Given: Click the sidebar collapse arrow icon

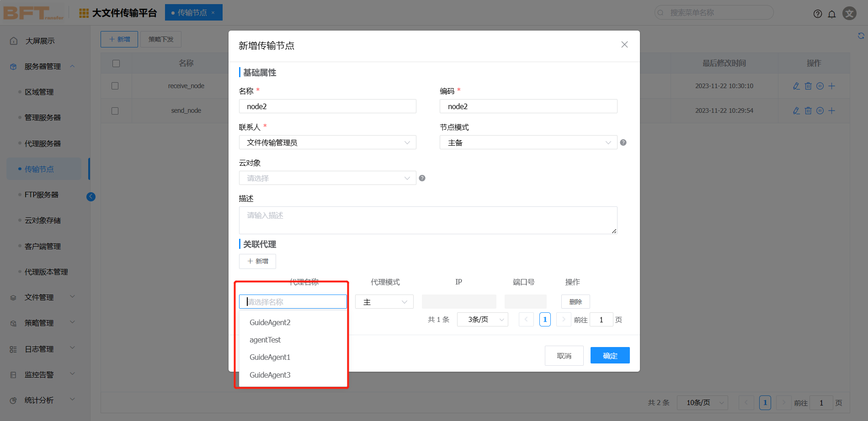Looking at the screenshot, I should click(x=91, y=196).
